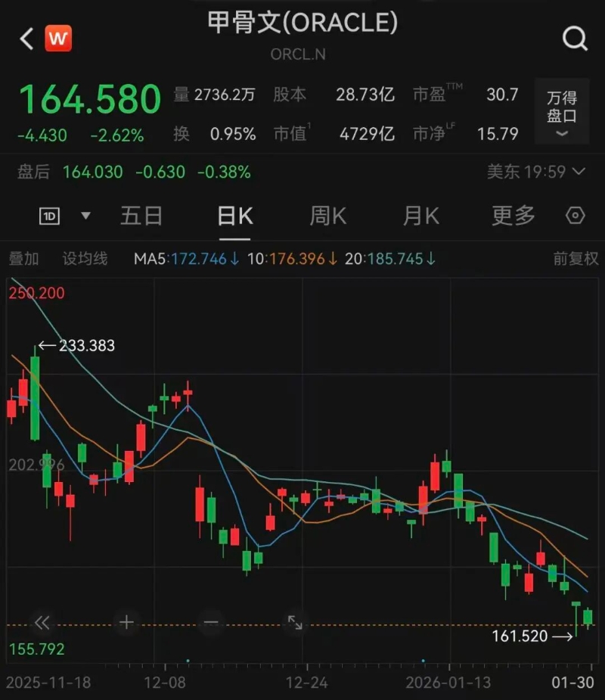Screen dimensions: 605x700
Task: Zoom in using the plus icon
Action: (126, 622)
